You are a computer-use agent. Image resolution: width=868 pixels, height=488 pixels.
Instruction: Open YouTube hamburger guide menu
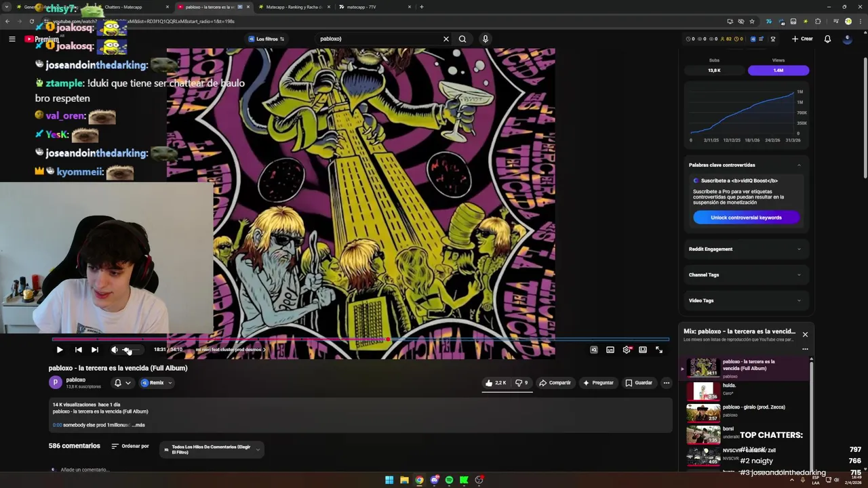(x=12, y=39)
